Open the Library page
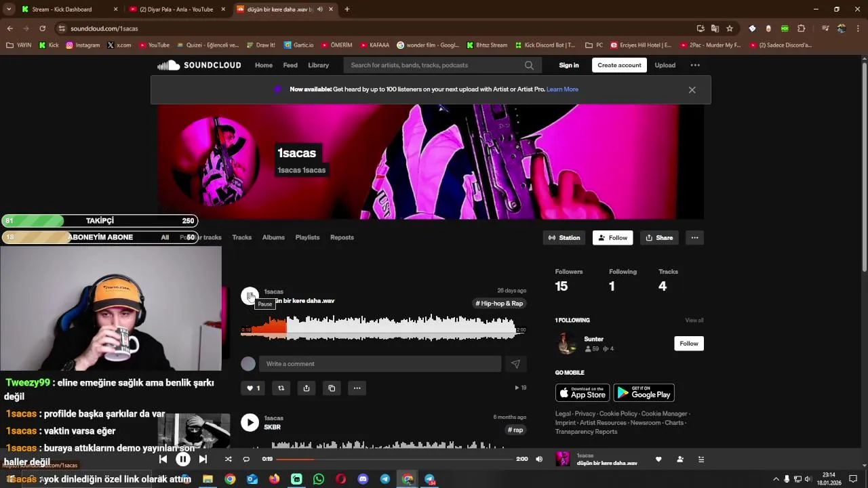 (x=319, y=65)
